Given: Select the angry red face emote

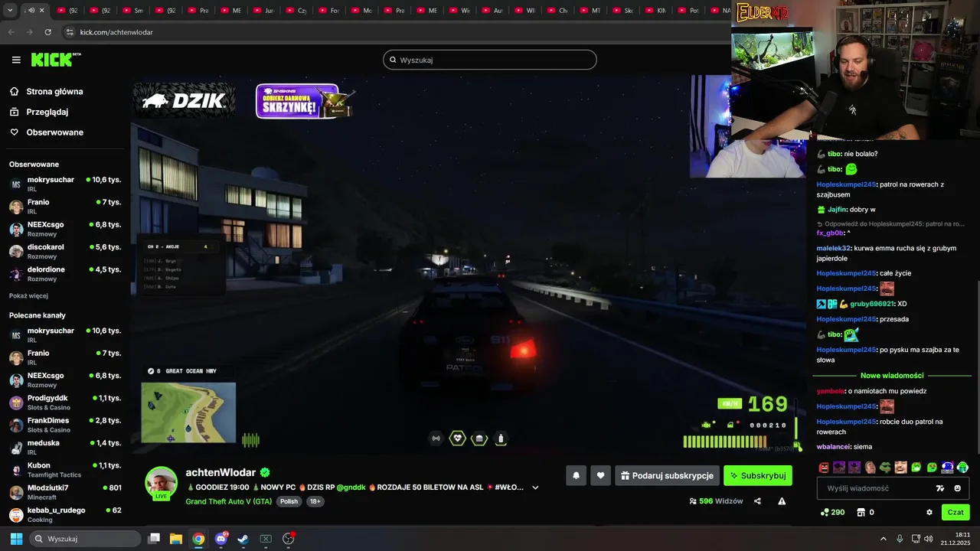Looking at the screenshot, I should pos(824,467).
